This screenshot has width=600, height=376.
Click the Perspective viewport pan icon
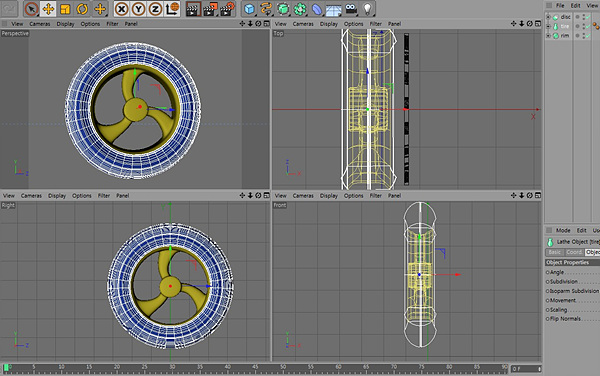point(242,24)
